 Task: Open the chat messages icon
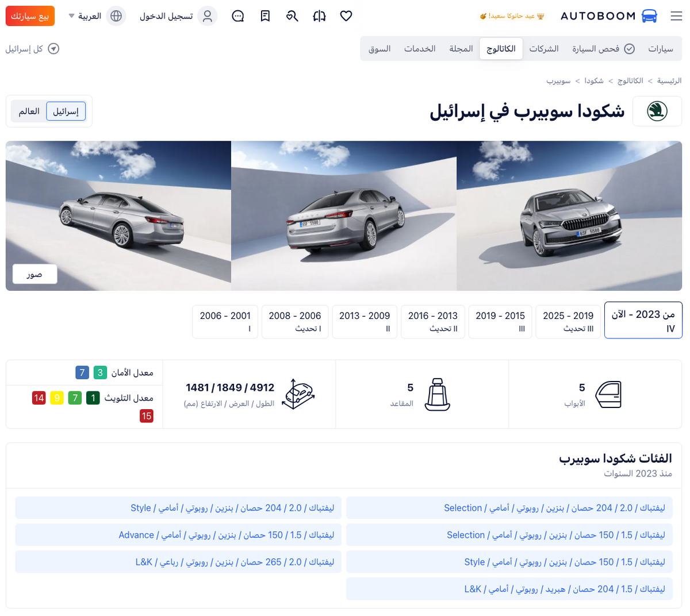click(x=238, y=16)
